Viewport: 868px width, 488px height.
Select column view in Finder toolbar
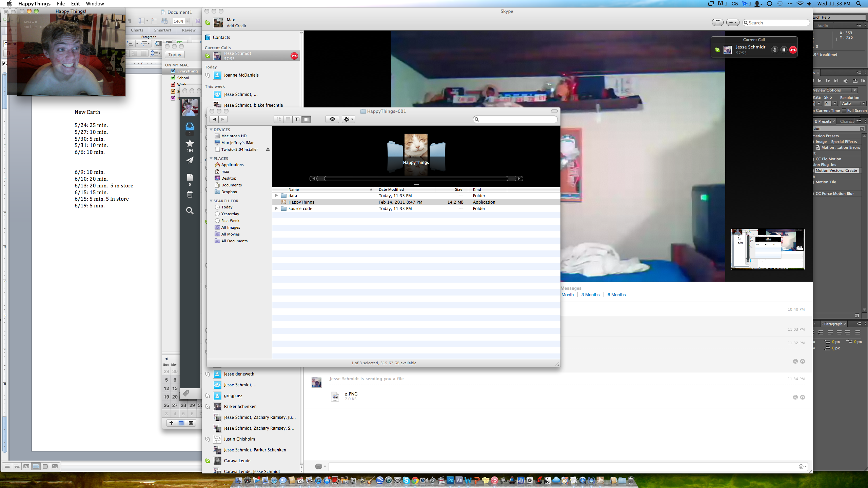(297, 119)
